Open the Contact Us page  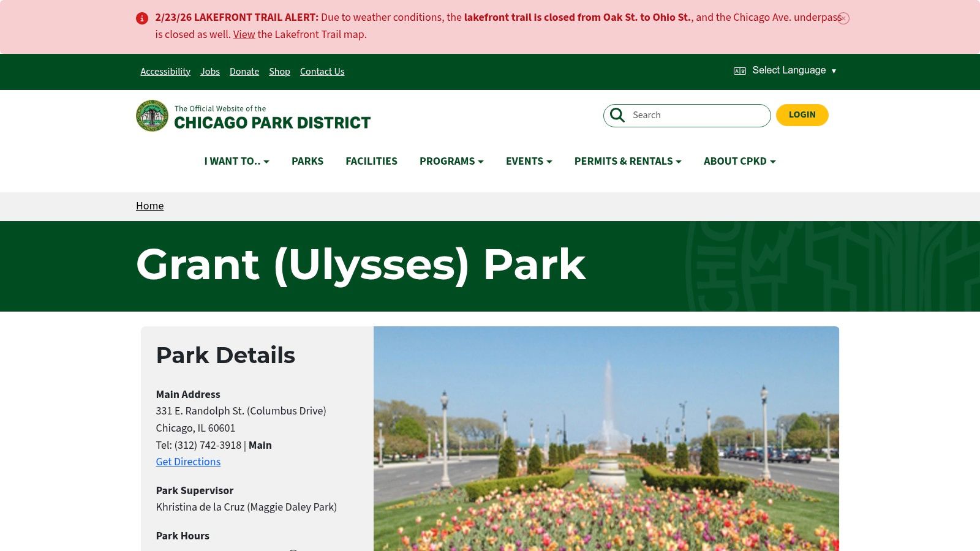pos(322,72)
